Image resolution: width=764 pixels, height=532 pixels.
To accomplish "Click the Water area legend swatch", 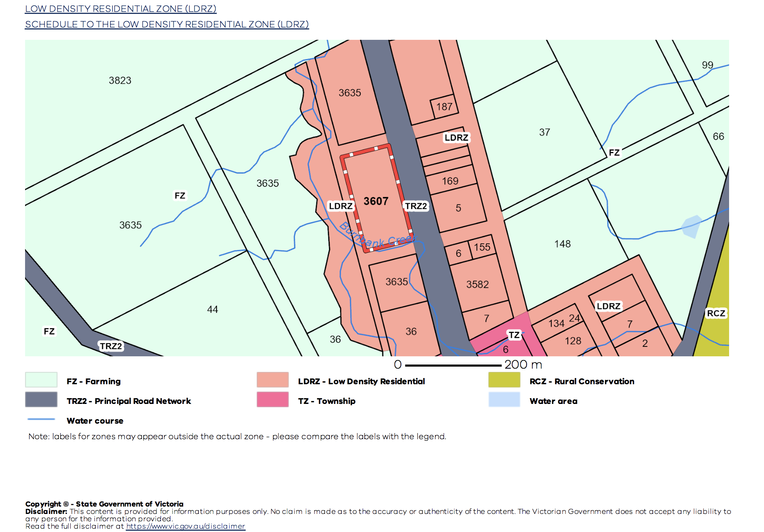I will 504,399.
